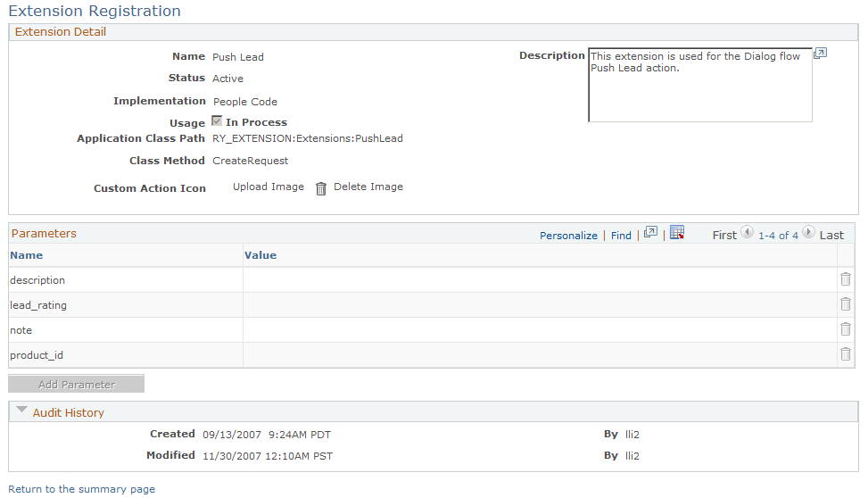The height and width of the screenshot is (498, 868).
Task: Click value cell of lead_rating row
Action: 540,305
